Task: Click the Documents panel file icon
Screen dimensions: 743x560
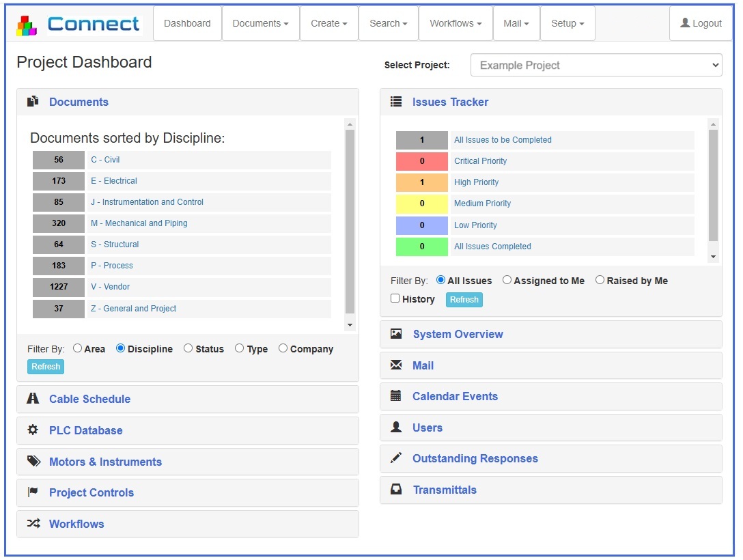Action: 33,101
